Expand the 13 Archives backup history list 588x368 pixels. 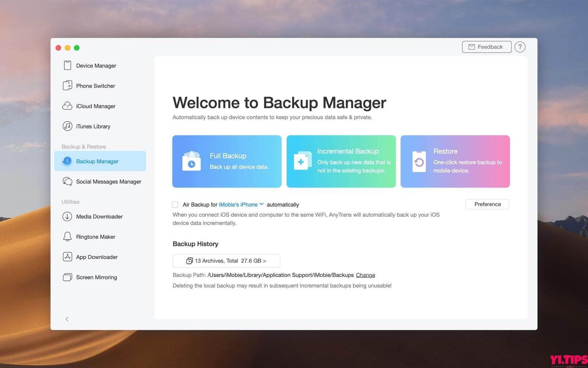coord(226,261)
